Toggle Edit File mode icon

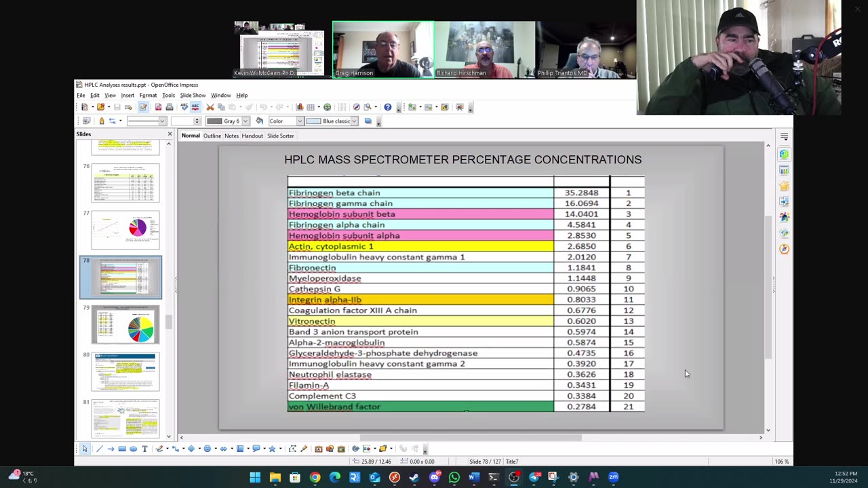point(142,107)
